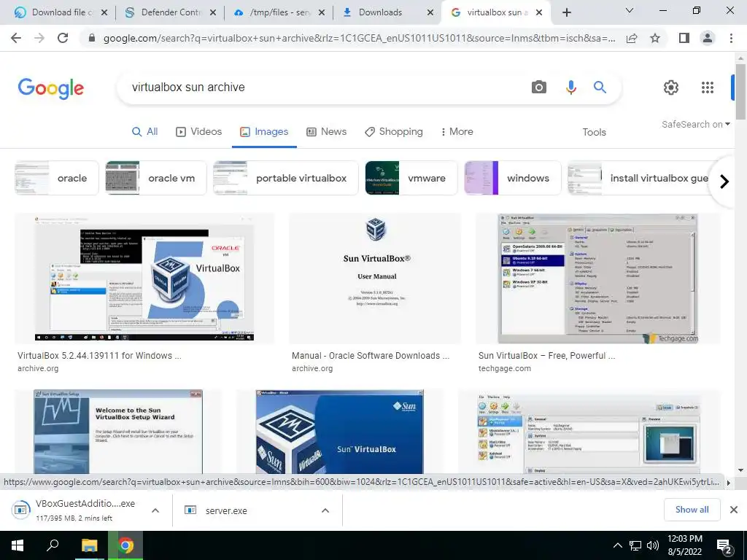This screenshot has width=747, height=560.
Task: Open the server.exe downloaded file
Action: pos(226,511)
